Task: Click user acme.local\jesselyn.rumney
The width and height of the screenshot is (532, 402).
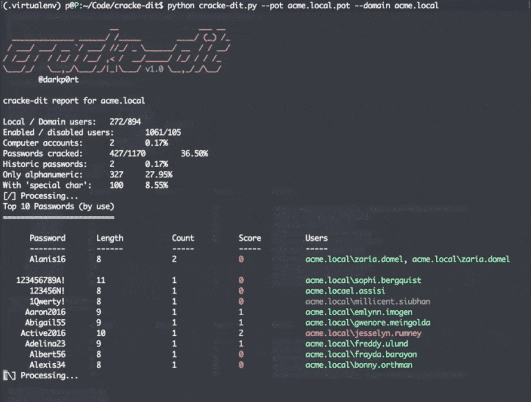Action: coord(363,333)
